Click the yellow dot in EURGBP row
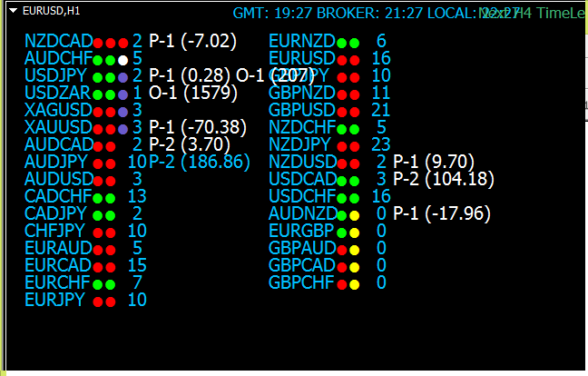The width and height of the screenshot is (588, 376). tap(355, 233)
